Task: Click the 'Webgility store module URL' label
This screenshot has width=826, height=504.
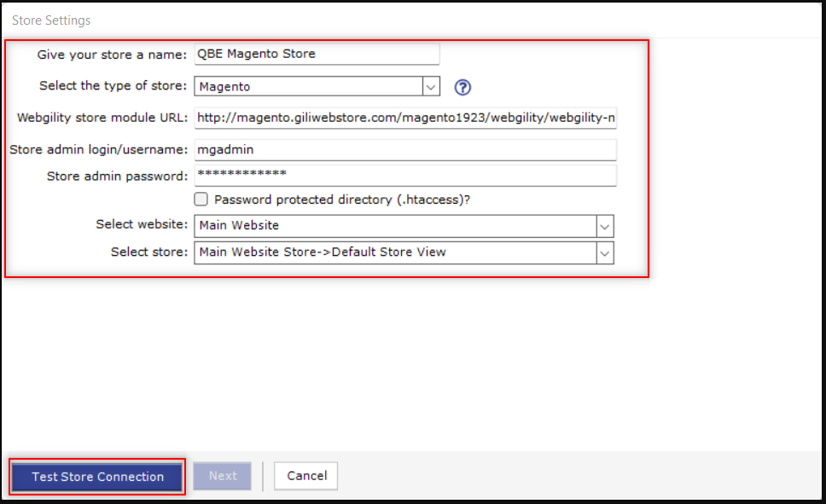Action: [x=102, y=118]
